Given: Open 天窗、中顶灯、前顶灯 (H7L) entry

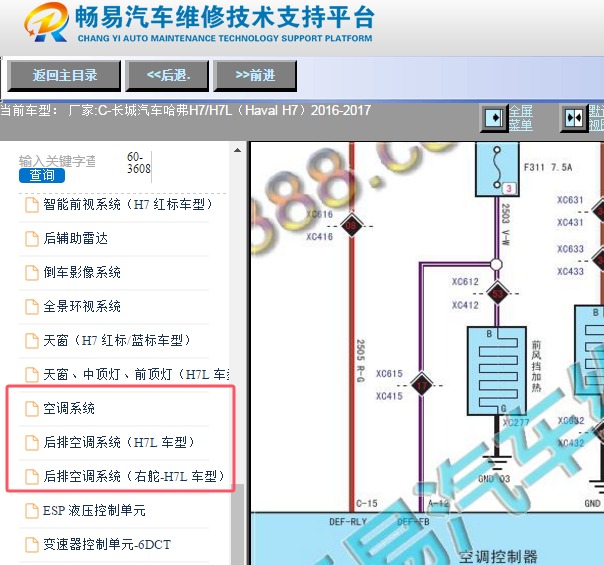Looking at the screenshot, I should coord(136,374).
